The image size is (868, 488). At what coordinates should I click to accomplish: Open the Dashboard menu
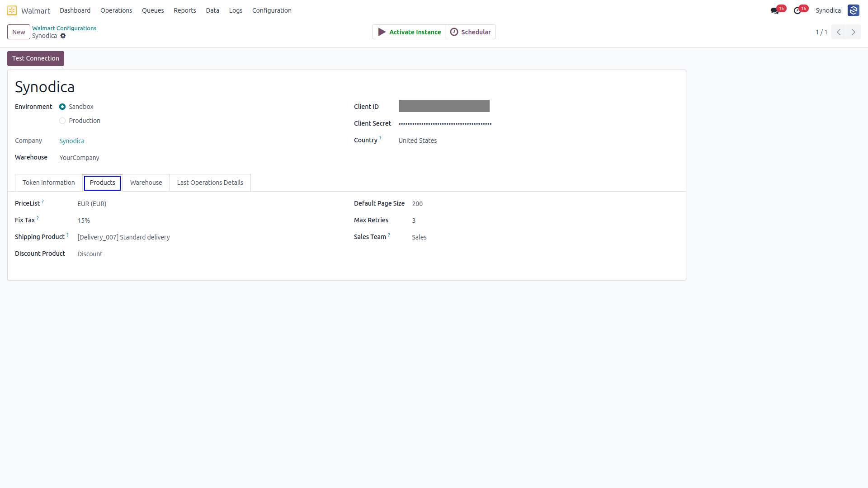(75, 10)
